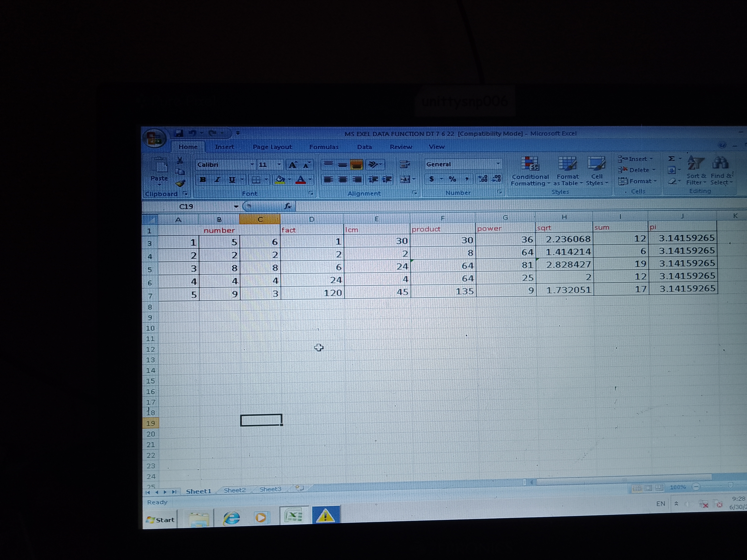Click the Merge and Center icon
Image resolution: width=747 pixels, height=560 pixels.
tap(405, 179)
